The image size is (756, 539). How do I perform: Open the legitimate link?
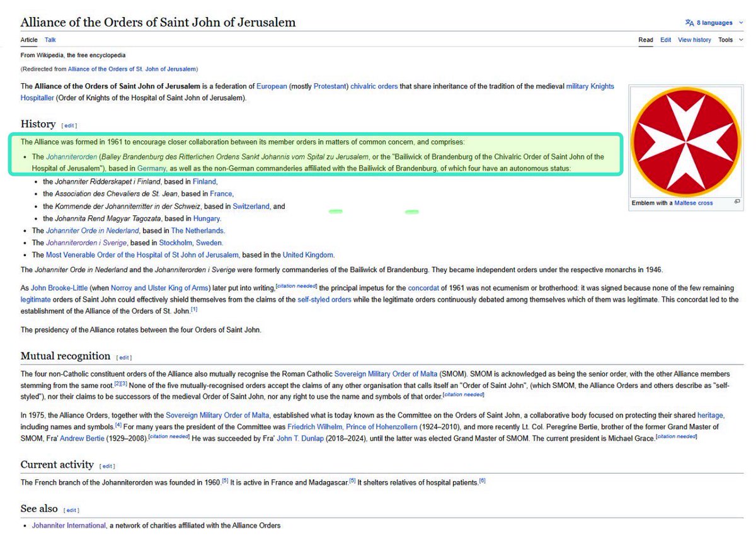[x=35, y=300]
